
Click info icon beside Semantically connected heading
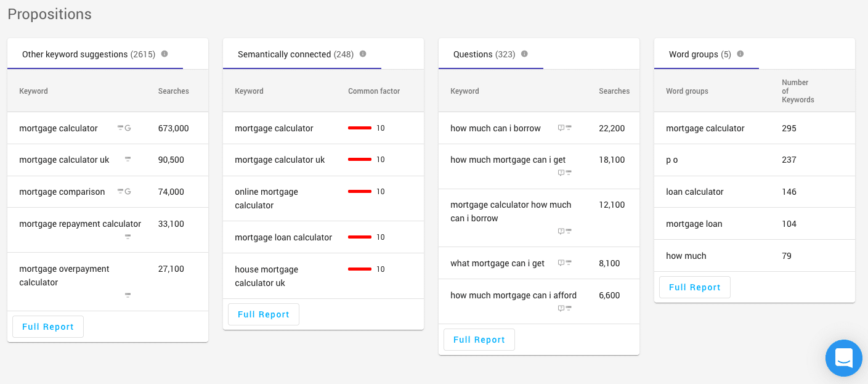pos(363,54)
